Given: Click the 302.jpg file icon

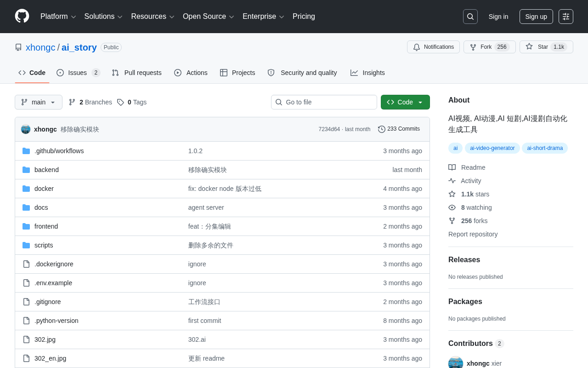Looking at the screenshot, I should pyautogui.click(x=26, y=339).
